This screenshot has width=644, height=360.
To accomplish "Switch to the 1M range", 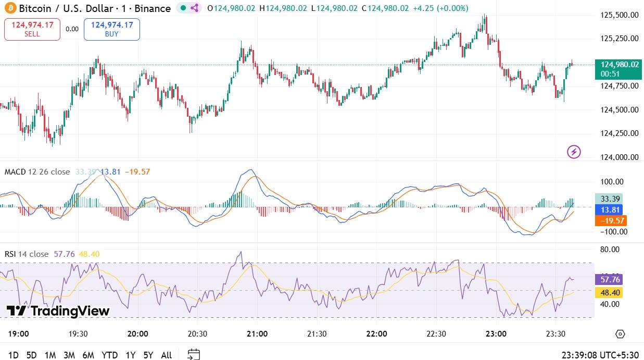I will 50,355.
